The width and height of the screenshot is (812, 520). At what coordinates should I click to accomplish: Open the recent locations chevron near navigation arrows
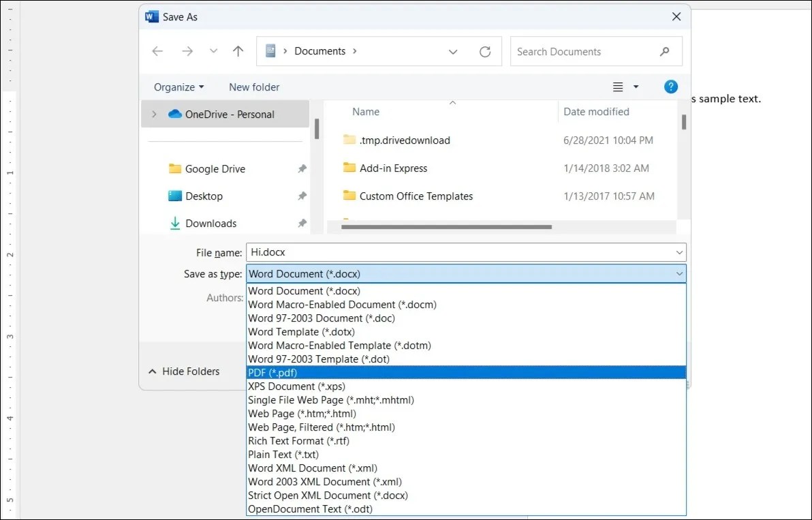213,51
